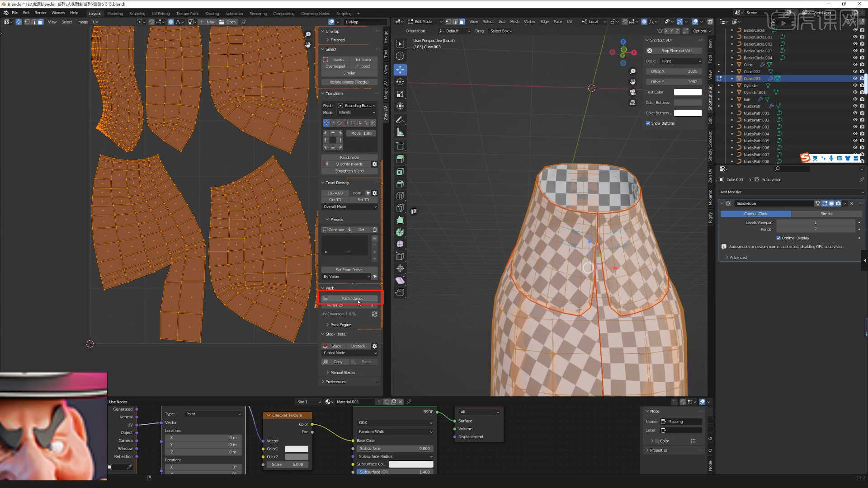
Task: Select the Measure tool
Action: tap(400, 132)
